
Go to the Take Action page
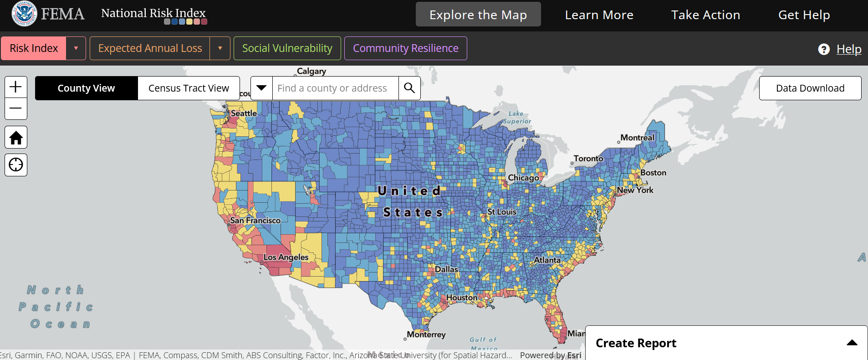click(705, 15)
